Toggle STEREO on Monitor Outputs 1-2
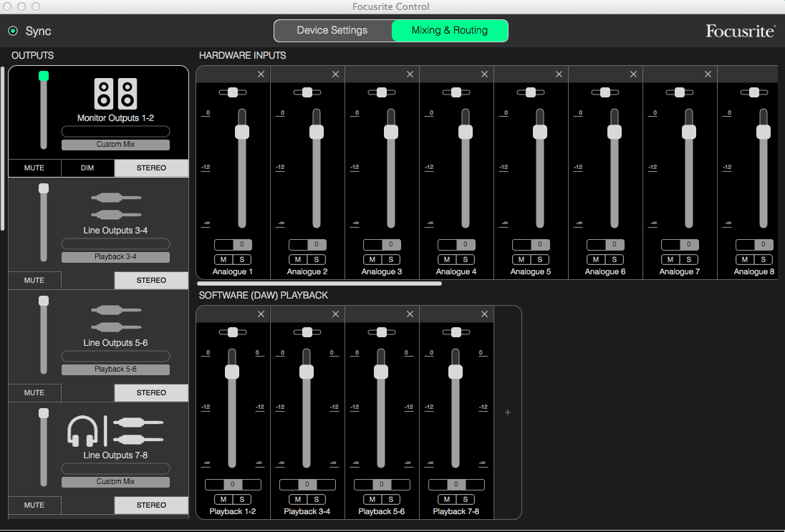Viewport: 785px width, 532px height. [151, 168]
